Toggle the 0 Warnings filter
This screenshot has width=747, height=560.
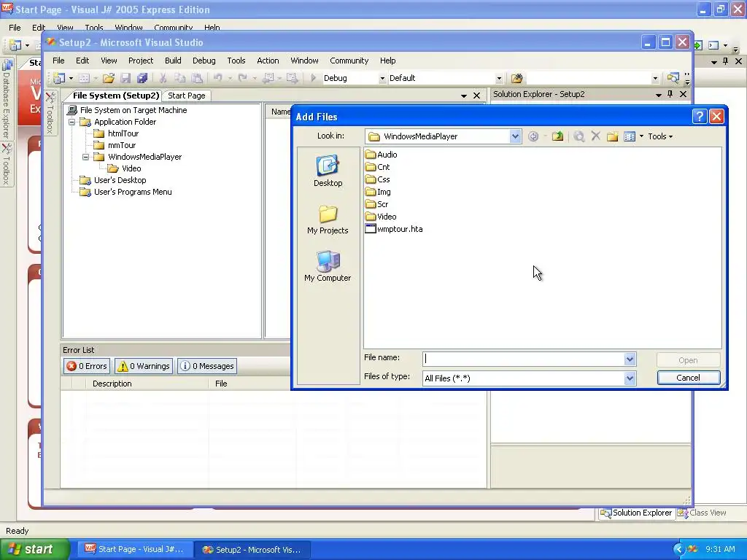click(144, 366)
